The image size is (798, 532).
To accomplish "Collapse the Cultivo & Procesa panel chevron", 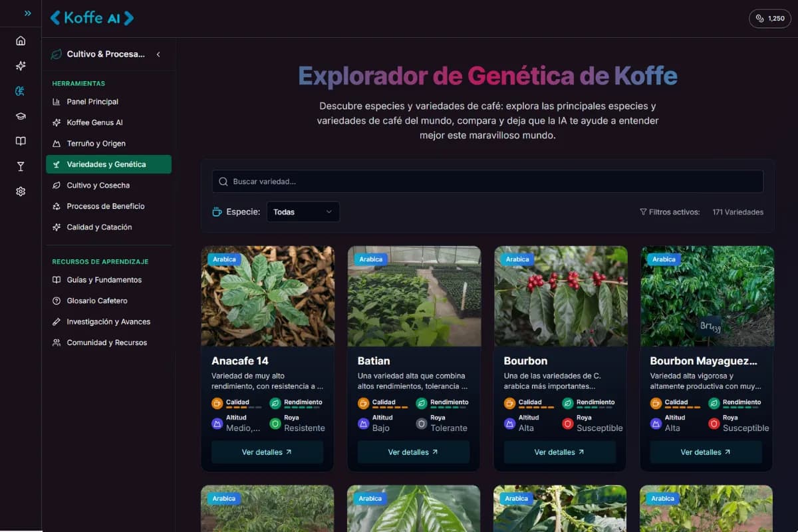I will pos(158,55).
